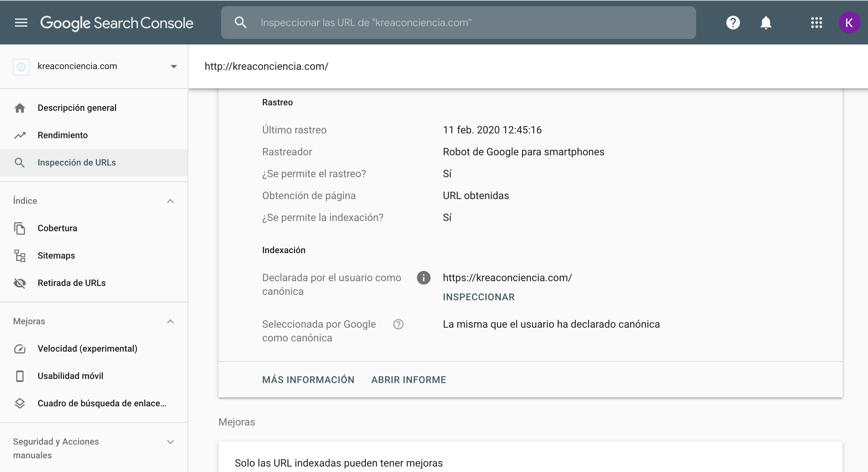This screenshot has width=868, height=472.
Task: Click 'La misma que el usuario ha declarado canónica'
Action: pos(551,324)
